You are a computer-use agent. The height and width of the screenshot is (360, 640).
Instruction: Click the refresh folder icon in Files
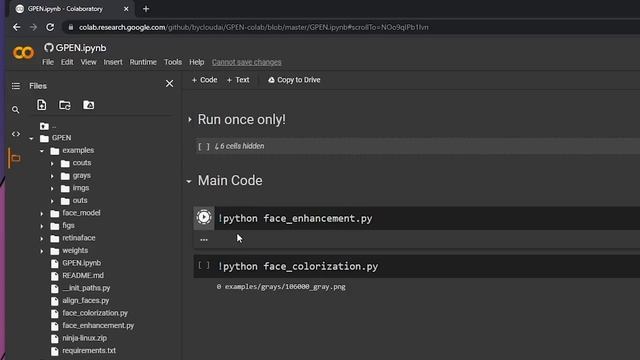pos(65,105)
